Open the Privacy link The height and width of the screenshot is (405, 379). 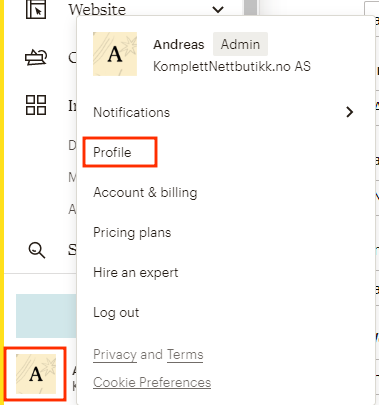point(115,355)
